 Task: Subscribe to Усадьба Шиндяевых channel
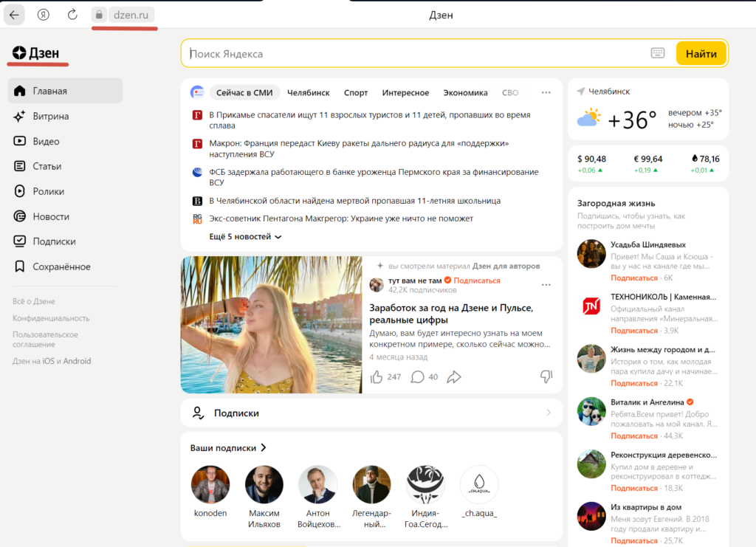pyautogui.click(x=634, y=278)
